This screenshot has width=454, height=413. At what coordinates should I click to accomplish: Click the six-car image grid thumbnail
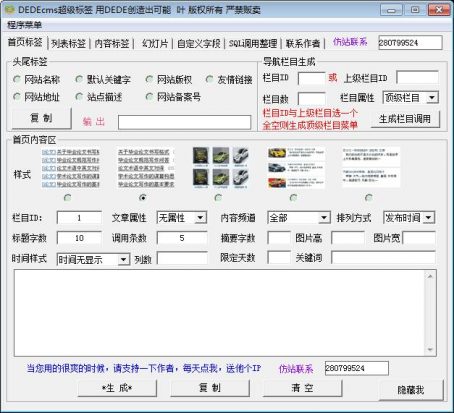(x=221, y=168)
